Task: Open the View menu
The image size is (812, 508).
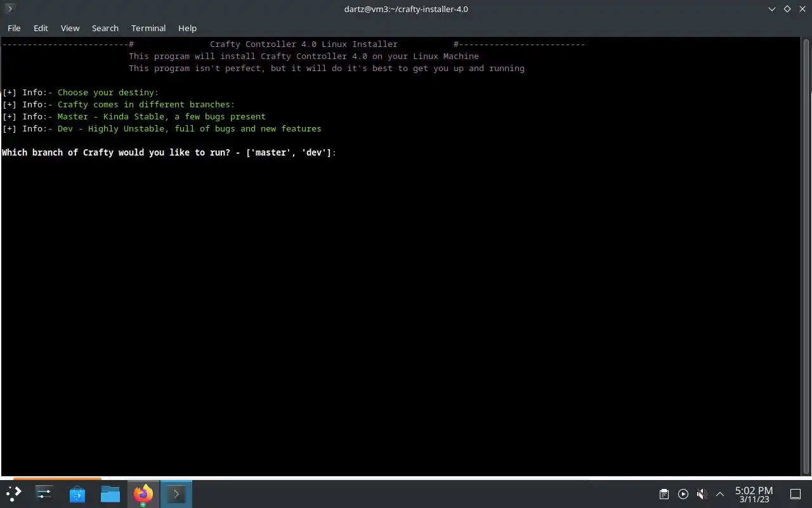Action: pyautogui.click(x=70, y=28)
